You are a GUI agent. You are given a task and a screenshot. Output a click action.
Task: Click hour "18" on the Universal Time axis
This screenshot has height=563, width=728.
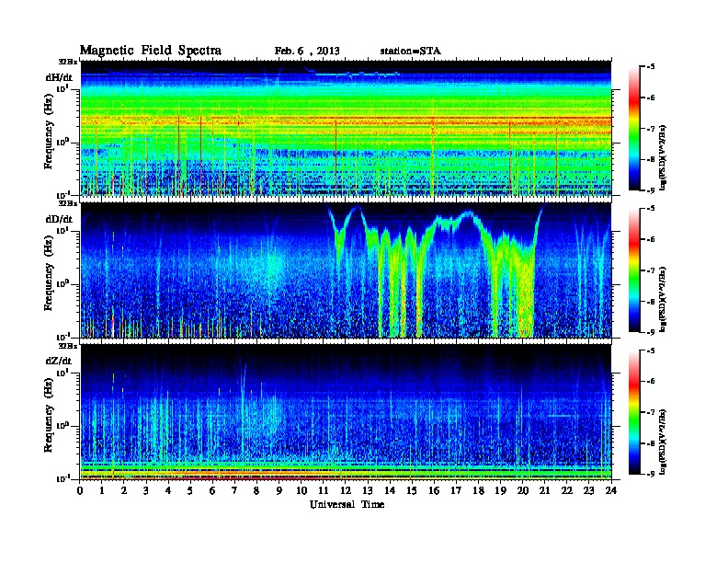[479, 490]
